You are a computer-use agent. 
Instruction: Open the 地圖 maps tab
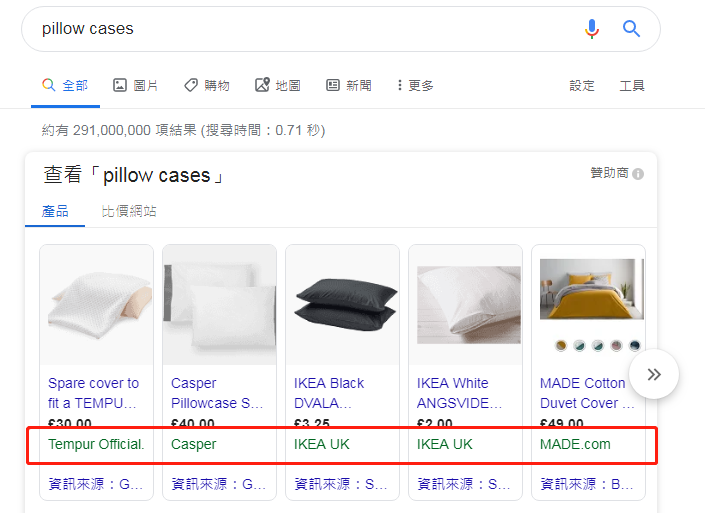pos(278,86)
